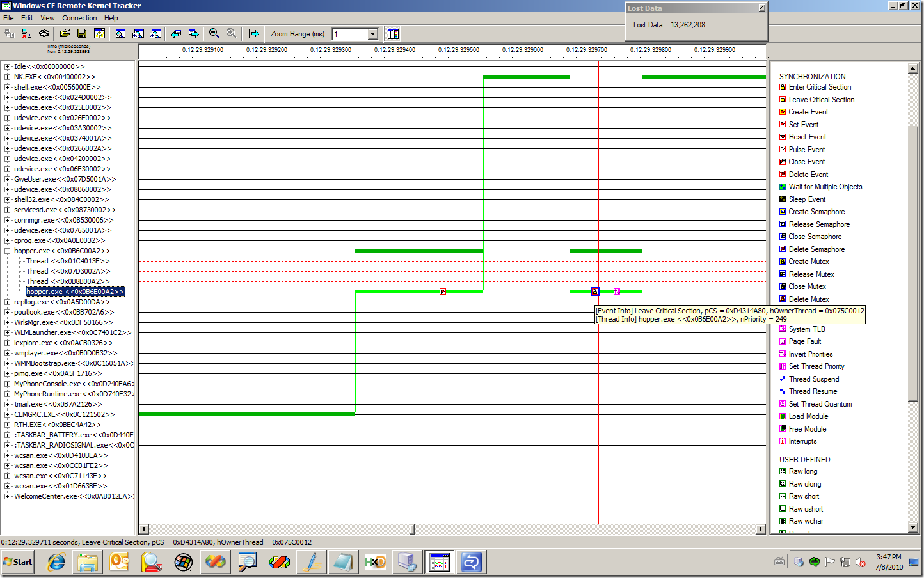The height and width of the screenshot is (578, 924).
Task: Click Reset Event legend icon
Action: (x=783, y=137)
